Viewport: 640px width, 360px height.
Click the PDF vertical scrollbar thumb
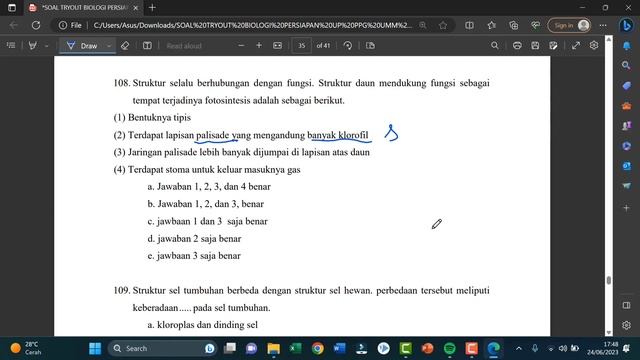coord(609,280)
